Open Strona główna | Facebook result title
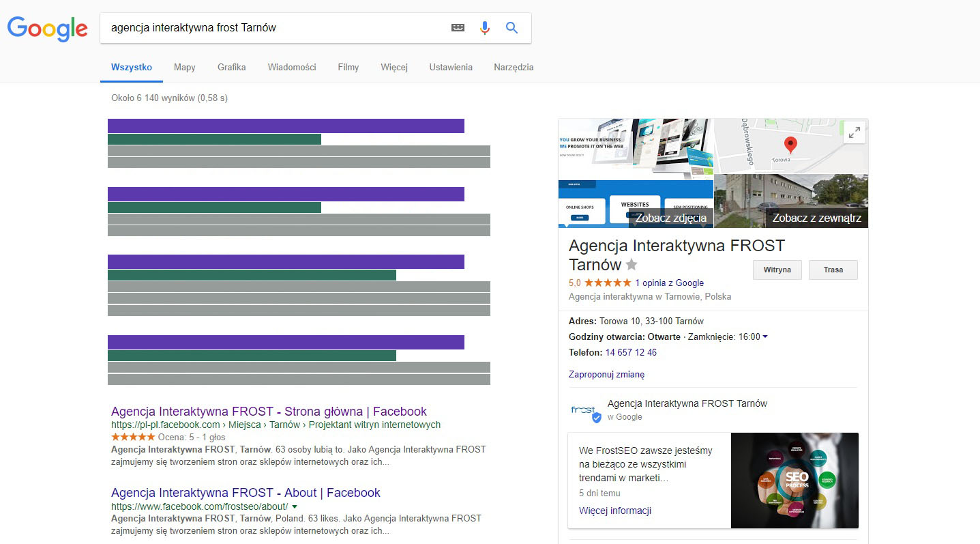 269,412
